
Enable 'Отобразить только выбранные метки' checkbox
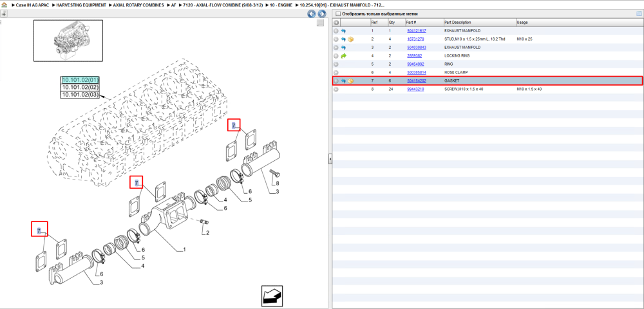coord(337,14)
